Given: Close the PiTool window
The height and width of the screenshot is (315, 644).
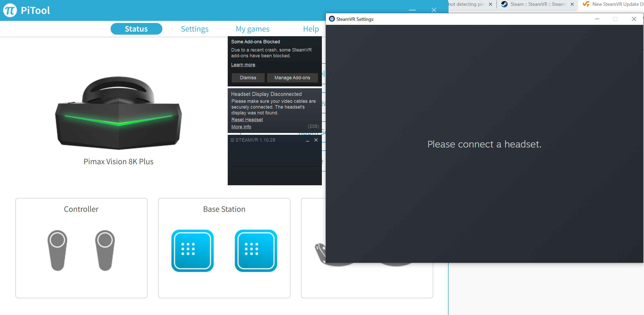Looking at the screenshot, I should tap(434, 10).
